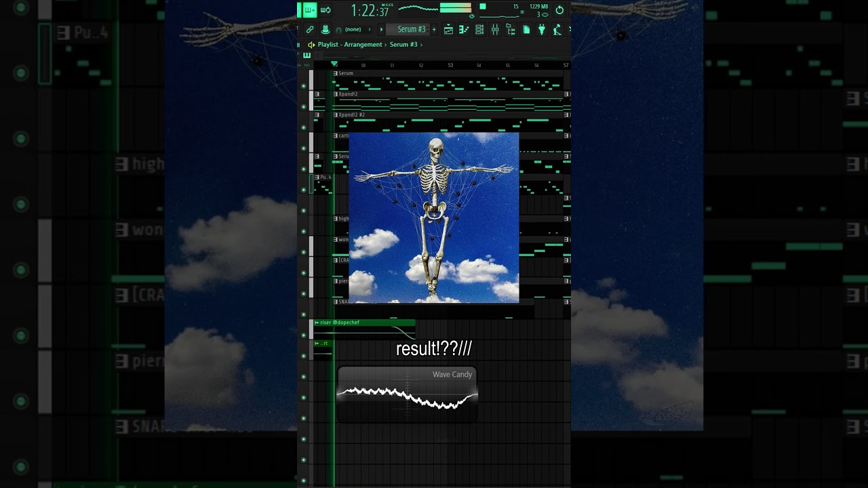Open the Channel rack icon
This screenshot has width=868, height=488.
pyautogui.click(x=479, y=29)
